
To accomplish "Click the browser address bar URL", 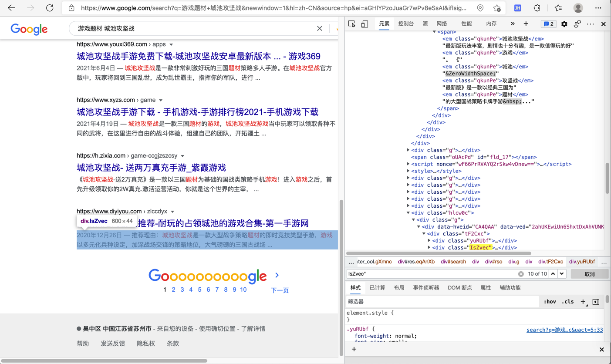I will pos(273,8).
